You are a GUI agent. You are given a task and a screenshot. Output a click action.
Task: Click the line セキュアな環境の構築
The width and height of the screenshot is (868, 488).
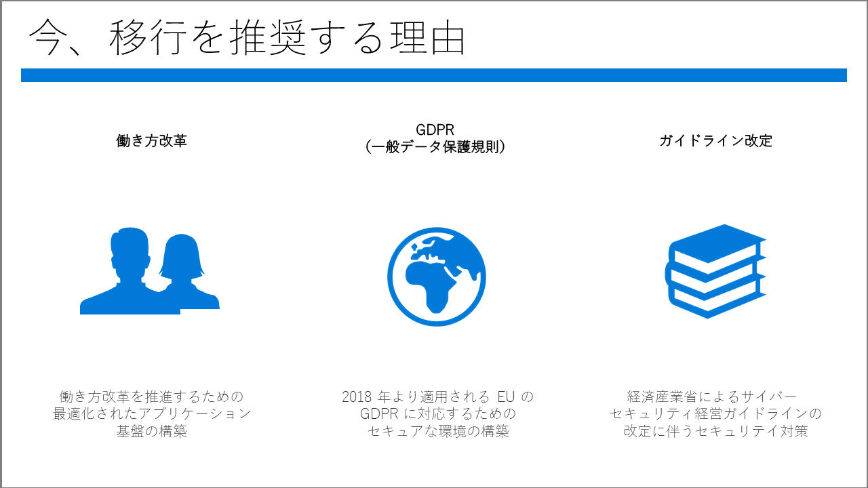tap(438, 431)
